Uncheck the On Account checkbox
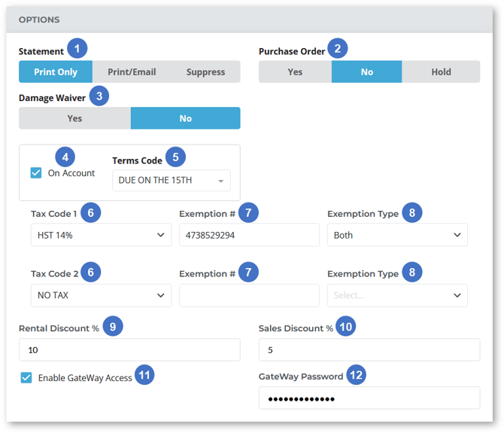504x433 pixels. (x=36, y=173)
